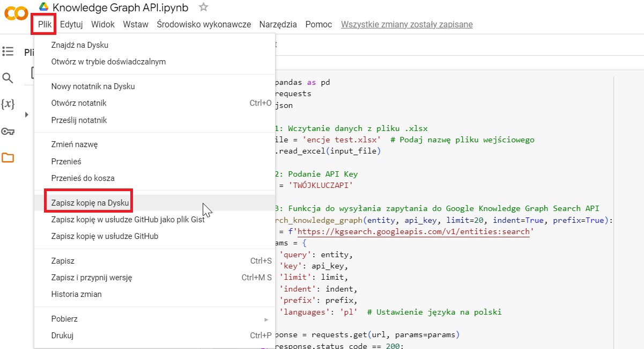The width and height of the screenshot is (644, 349).
Task: Open the Pomoc menu
Action: [318, 24]
